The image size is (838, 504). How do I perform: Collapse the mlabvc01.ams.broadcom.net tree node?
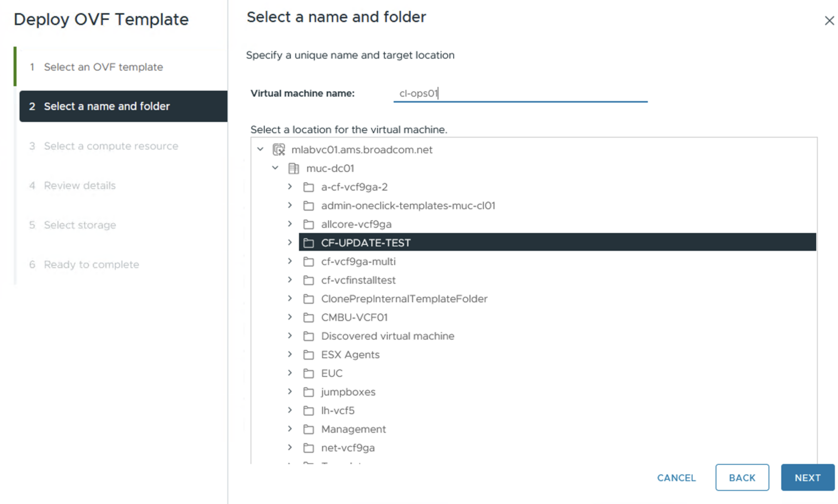(260, 149)
